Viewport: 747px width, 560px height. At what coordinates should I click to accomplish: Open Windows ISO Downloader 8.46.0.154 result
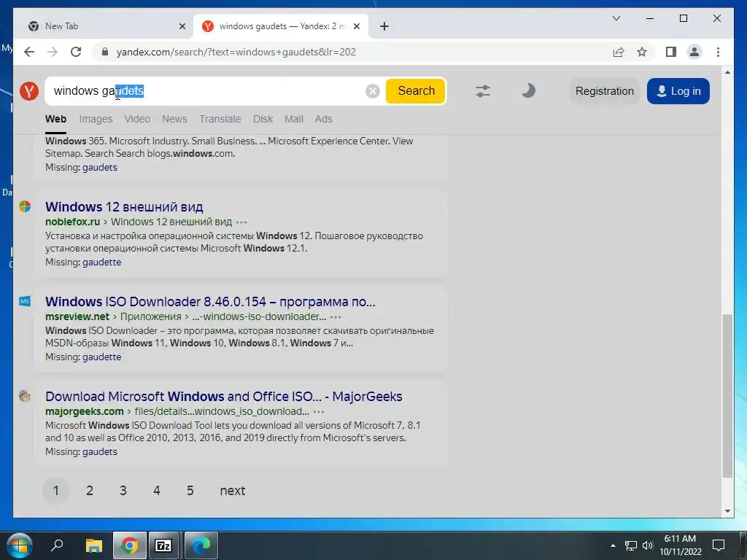210,301
